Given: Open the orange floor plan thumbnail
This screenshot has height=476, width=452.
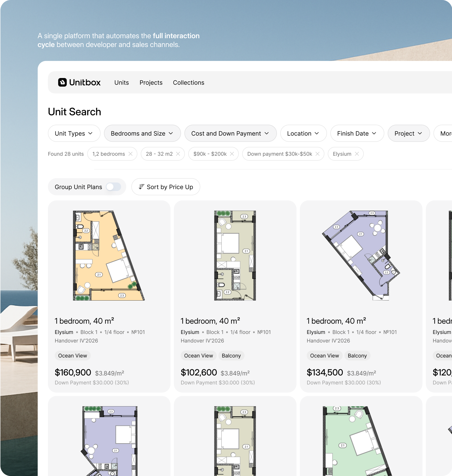Looking at the screenshot, I should 109,256.
